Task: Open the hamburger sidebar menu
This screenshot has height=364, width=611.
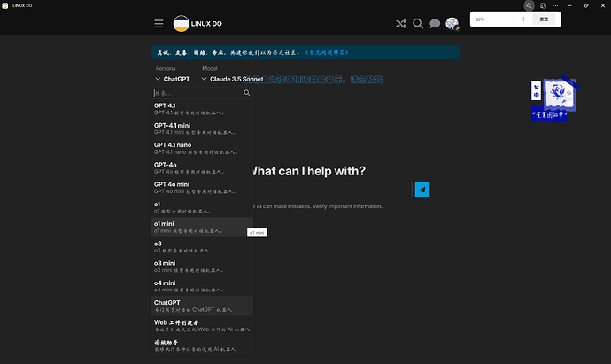Action: pos(159,24)
